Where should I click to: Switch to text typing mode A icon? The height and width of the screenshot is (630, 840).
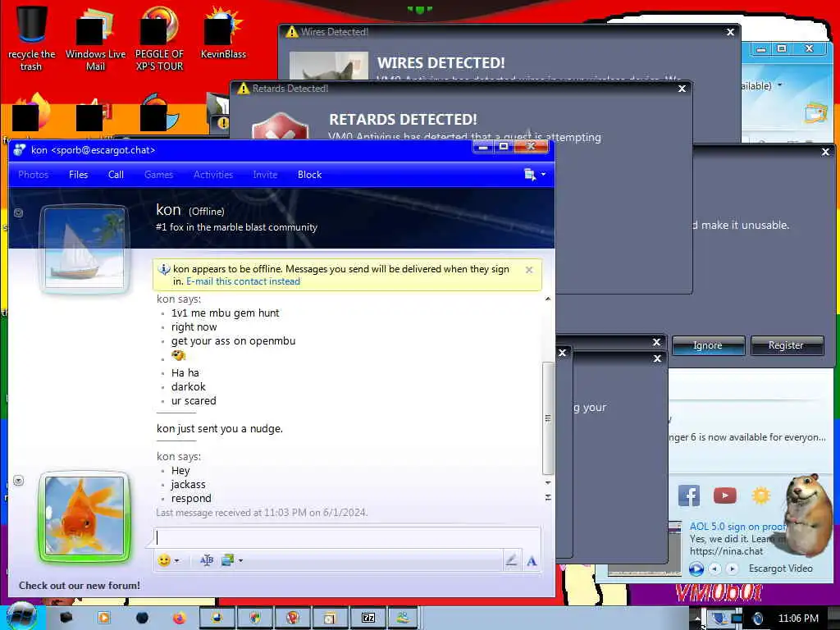(532, 561)
